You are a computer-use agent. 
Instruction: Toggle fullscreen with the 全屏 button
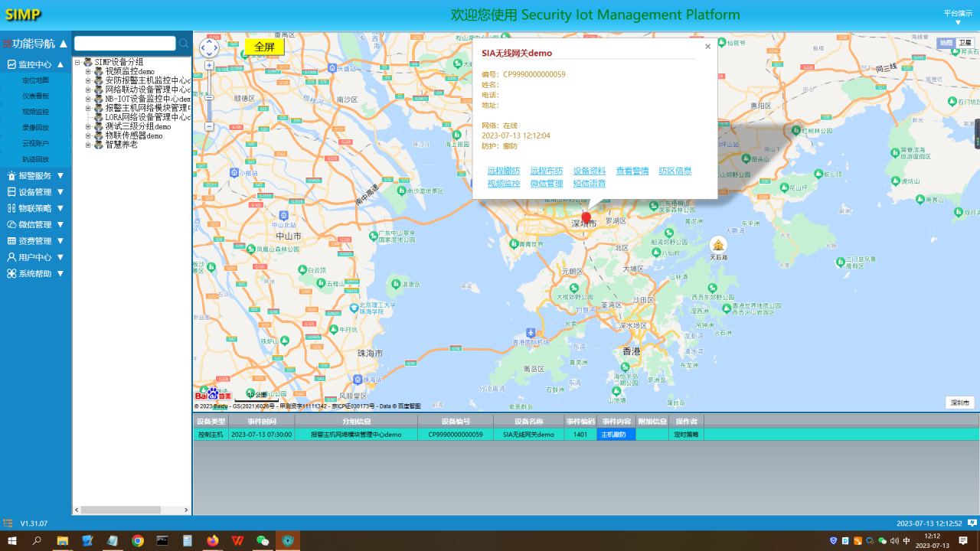264,47
